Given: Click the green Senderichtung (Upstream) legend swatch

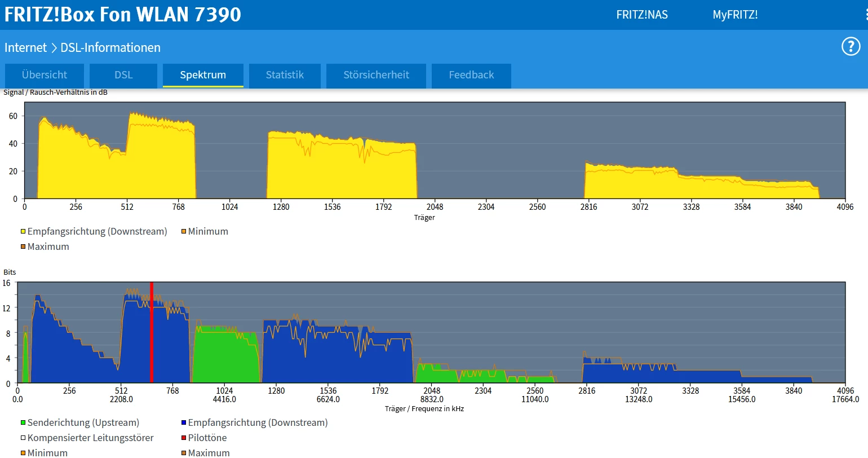Looking at the screenshot, I should pos(23,422).
